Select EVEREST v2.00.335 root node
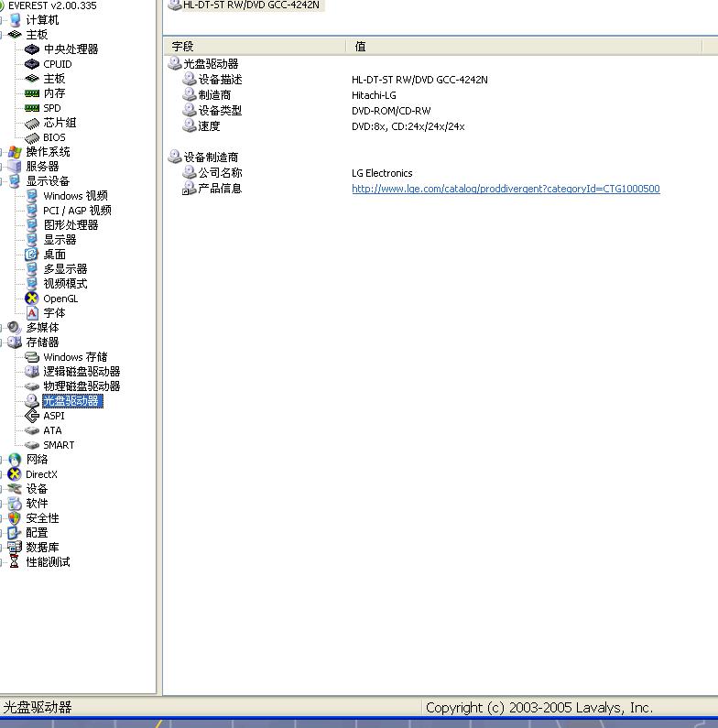The height and width of the screenshot is (728, 718). (52, 5)
